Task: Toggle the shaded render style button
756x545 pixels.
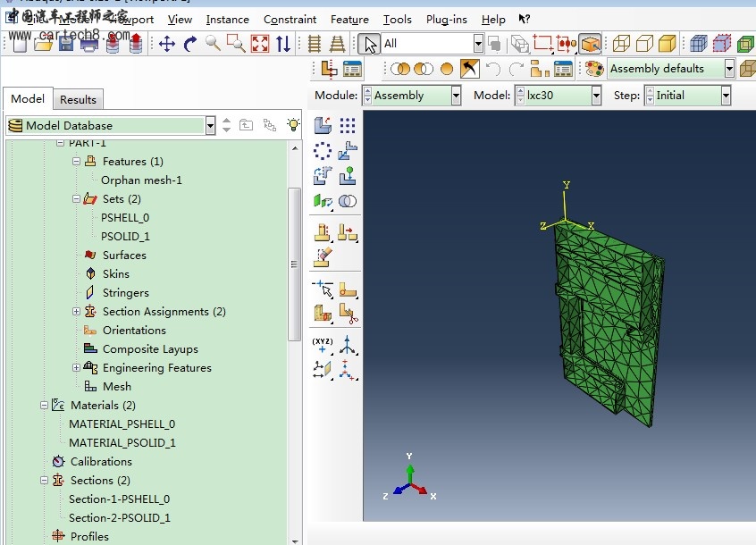Action: 667,44
